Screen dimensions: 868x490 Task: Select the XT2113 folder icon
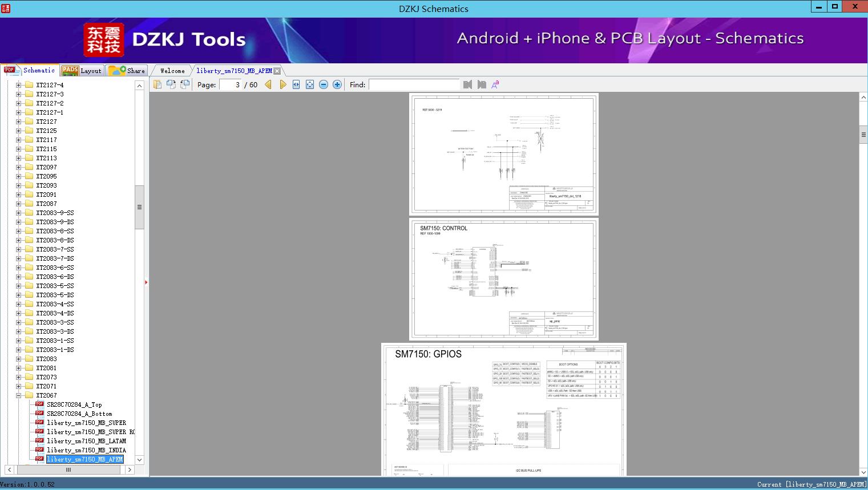click(29, 158)
